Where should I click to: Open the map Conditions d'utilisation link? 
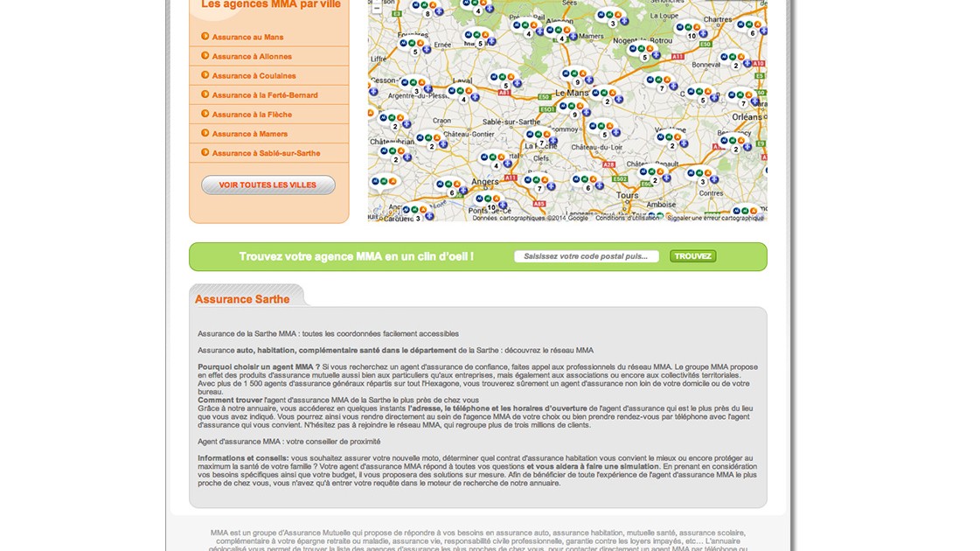pyautogui.click(x=627, y=219)
